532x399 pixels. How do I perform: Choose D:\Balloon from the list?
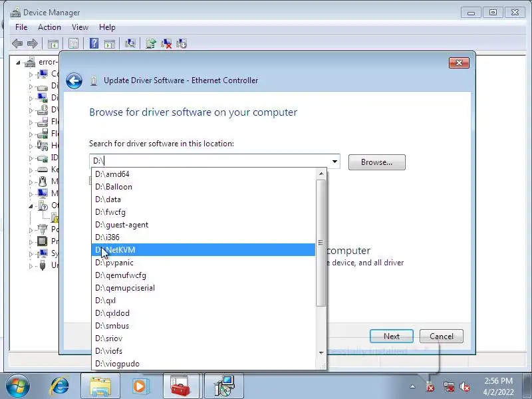coord(203,187)
